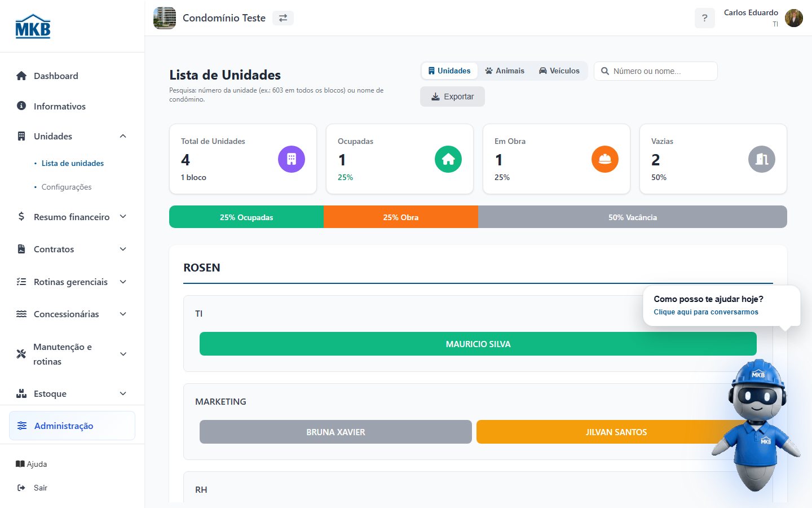Click the Condomínio Teste building thumbnail
This screenshot has height=508, width=812.
point(165,18)
